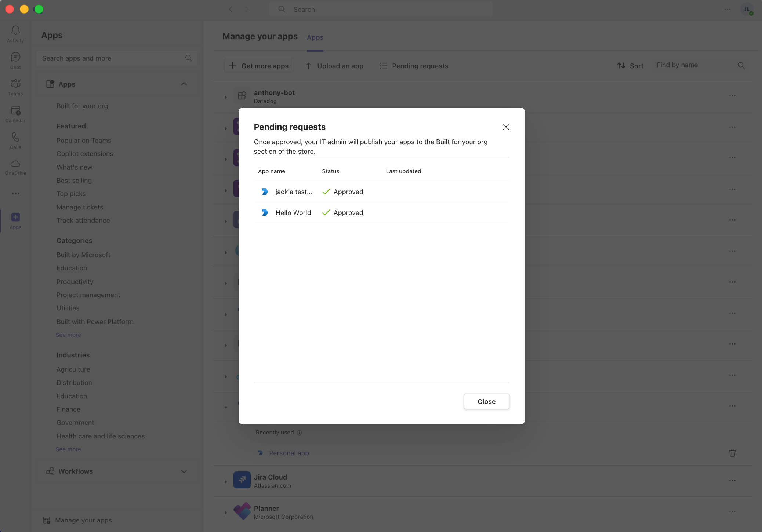
Task: Focus the Find by name field
Action: (700, 65)
